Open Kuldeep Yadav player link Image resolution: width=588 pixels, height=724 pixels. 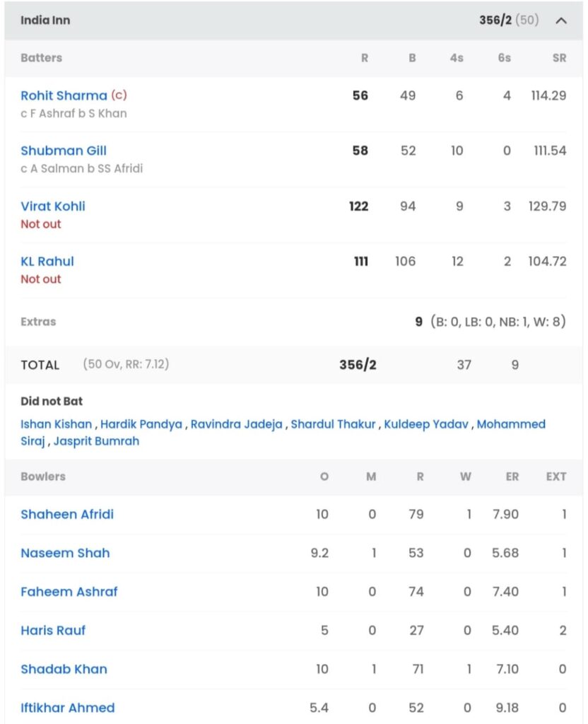426,424
